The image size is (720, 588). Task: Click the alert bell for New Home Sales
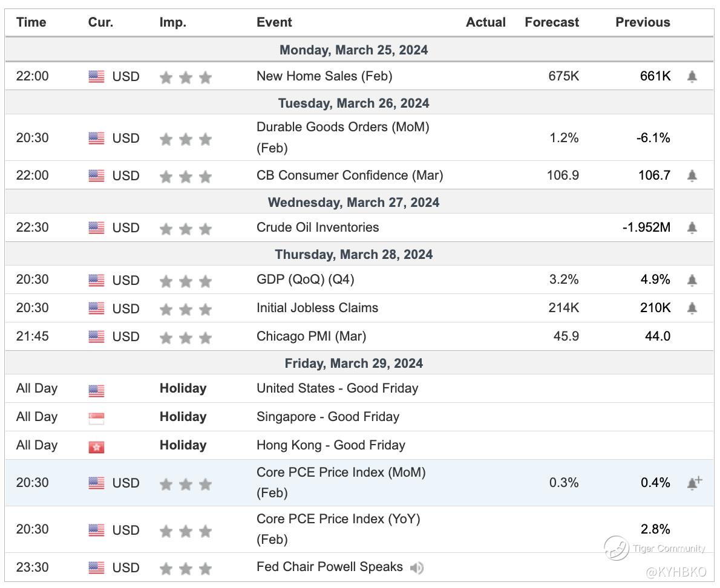[x=692, y=77]
